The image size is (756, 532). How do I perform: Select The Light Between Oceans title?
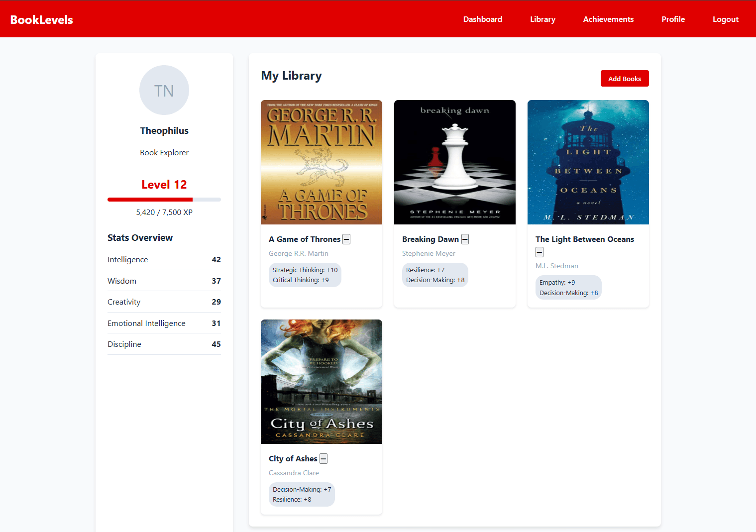(585, 239)
